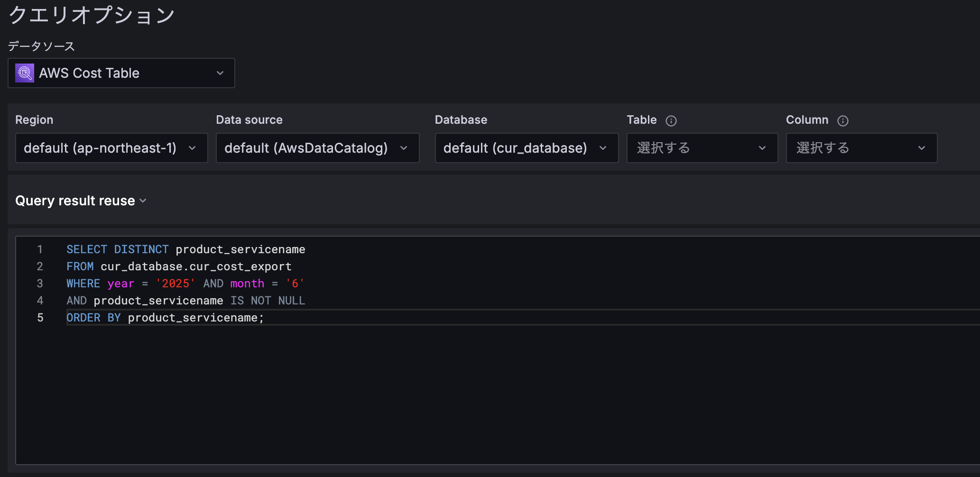Click the '6' month value in query
This screenshot has height=477, width=980.
(x=295, y=284)
